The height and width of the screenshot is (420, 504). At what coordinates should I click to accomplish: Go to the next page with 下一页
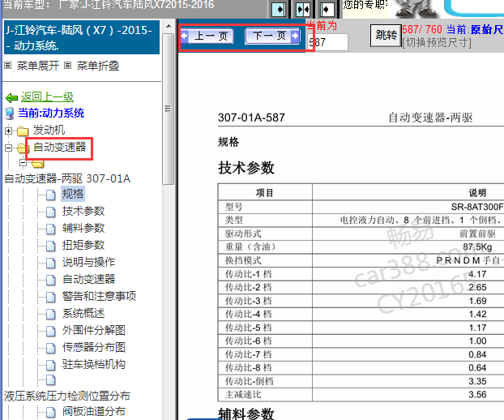tap(272, 36)
